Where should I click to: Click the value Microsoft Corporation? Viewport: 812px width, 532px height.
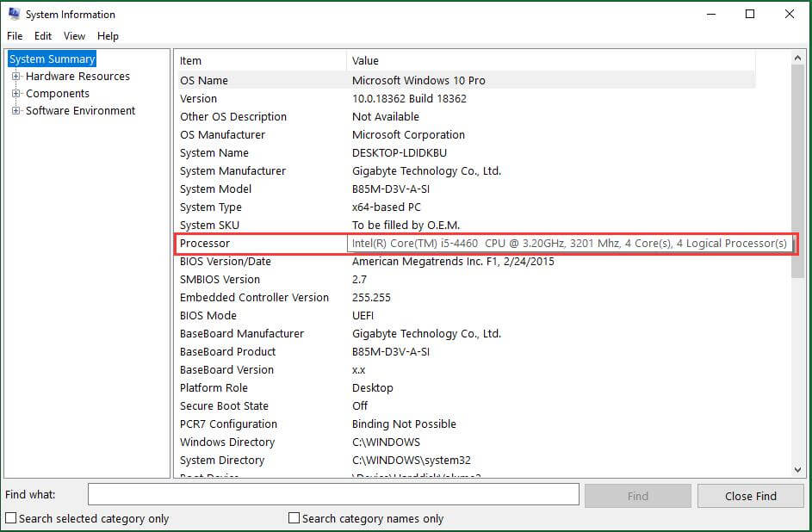pos(408,134)
